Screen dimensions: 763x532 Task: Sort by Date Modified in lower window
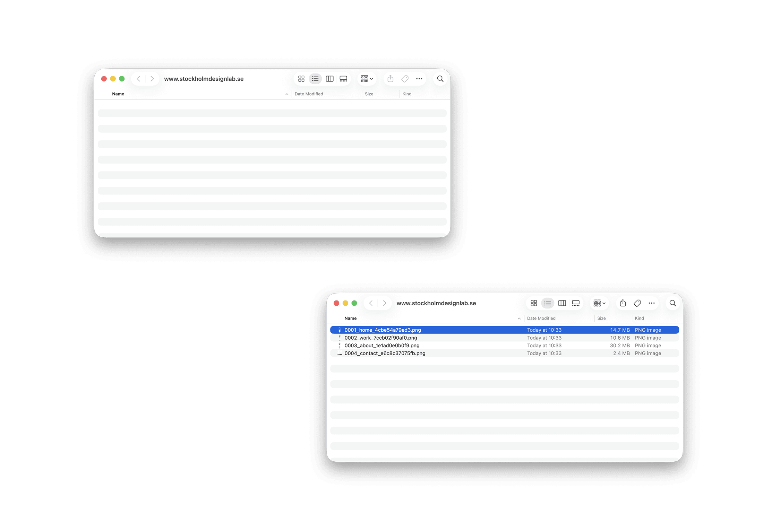click(x=541, y=319)
